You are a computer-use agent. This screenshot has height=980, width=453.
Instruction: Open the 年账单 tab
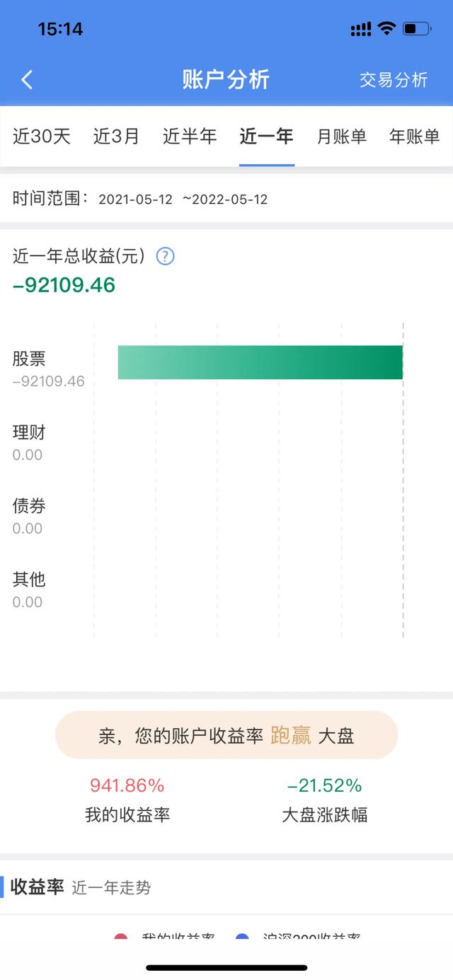pos(415,137)
